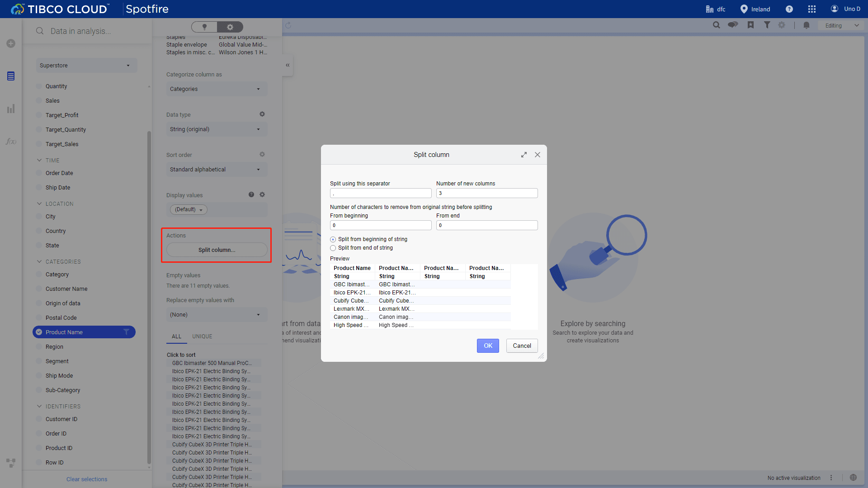Collapse the IDENTIFIERS column group

[x=39, y=406]
